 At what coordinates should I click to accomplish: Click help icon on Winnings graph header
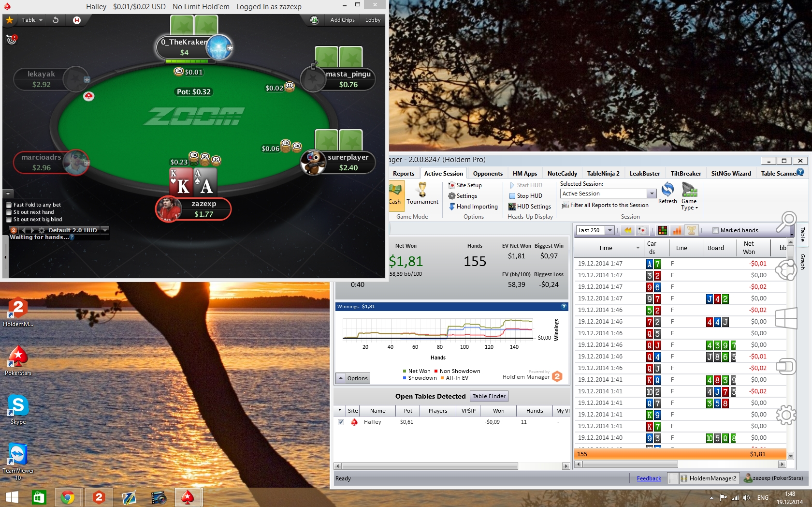pos(564,306)
